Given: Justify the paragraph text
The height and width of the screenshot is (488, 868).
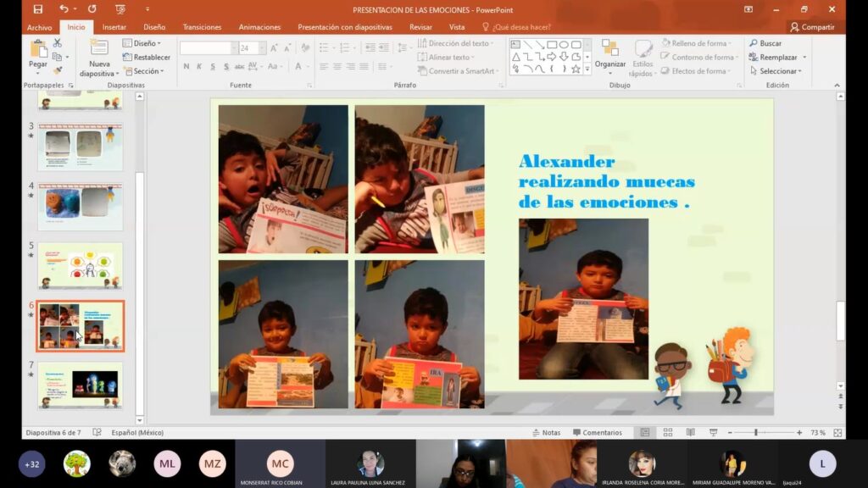Looking at the screenshot, I should tap(364, 66).
